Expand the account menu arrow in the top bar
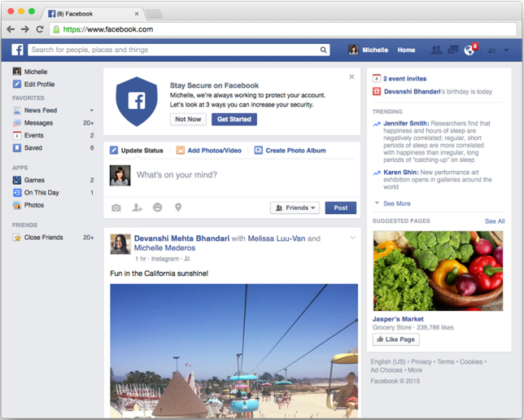Viewport: 524px width, 420px height. click(507, 50)
